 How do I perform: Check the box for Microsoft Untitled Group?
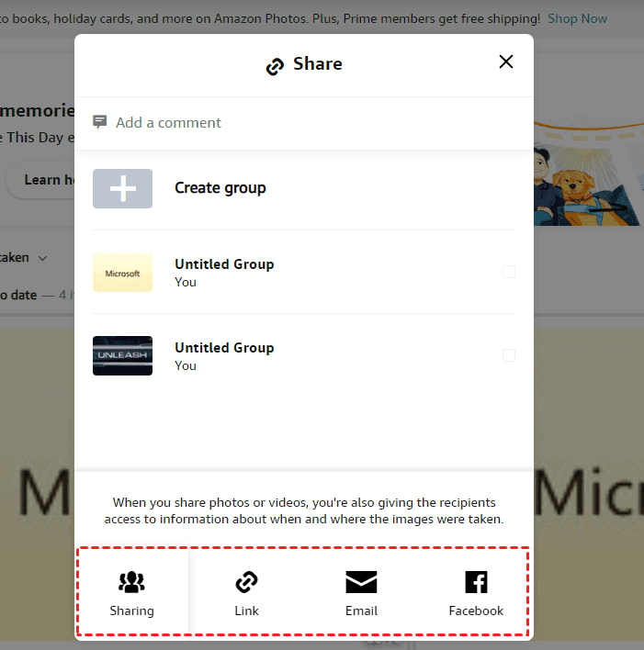[x=509, y=272]
